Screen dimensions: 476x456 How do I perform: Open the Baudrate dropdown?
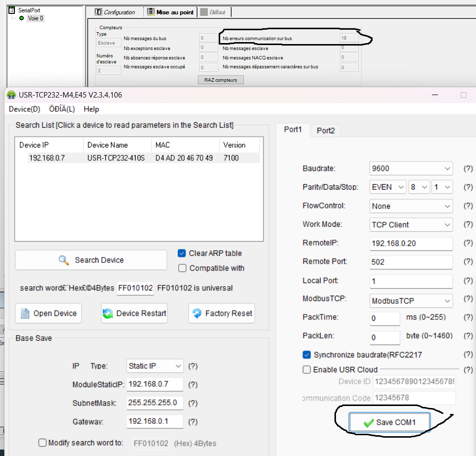[x=411, y=169]
